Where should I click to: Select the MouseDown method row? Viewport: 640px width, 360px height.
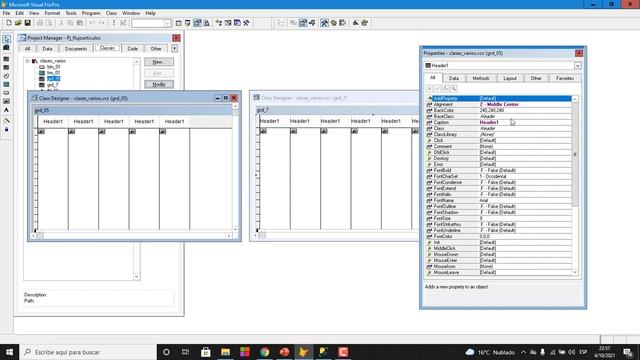click(498, 254)
